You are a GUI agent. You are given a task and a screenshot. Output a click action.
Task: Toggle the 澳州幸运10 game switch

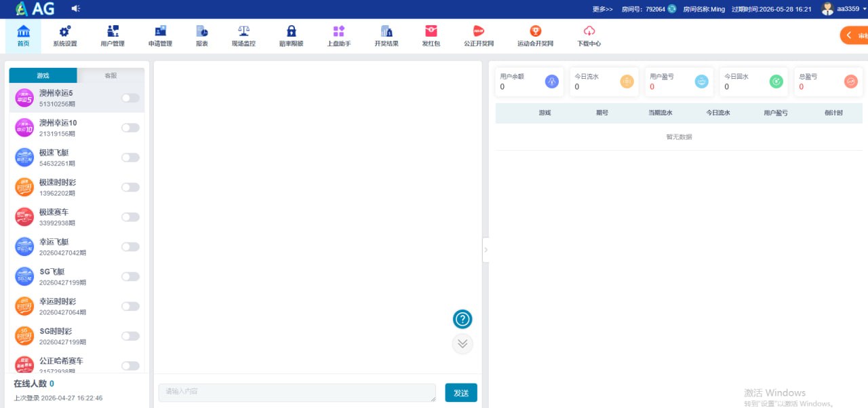(x=130, y=128)
